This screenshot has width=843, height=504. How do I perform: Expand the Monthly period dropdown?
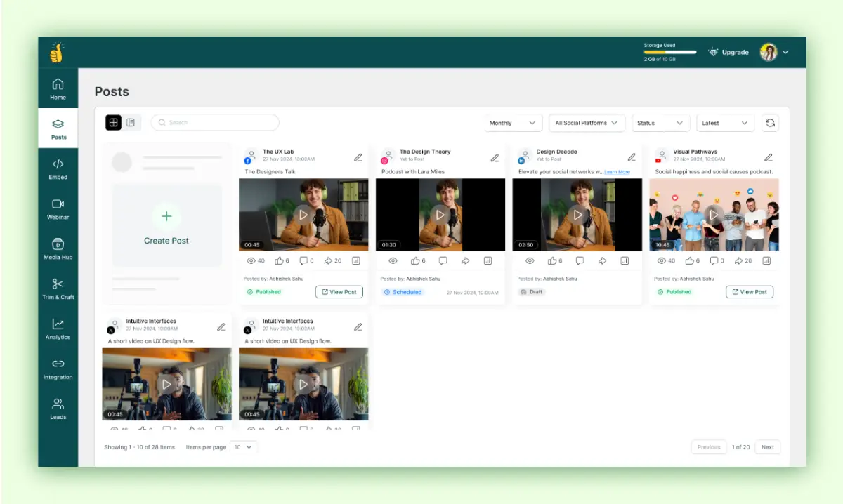513,123
